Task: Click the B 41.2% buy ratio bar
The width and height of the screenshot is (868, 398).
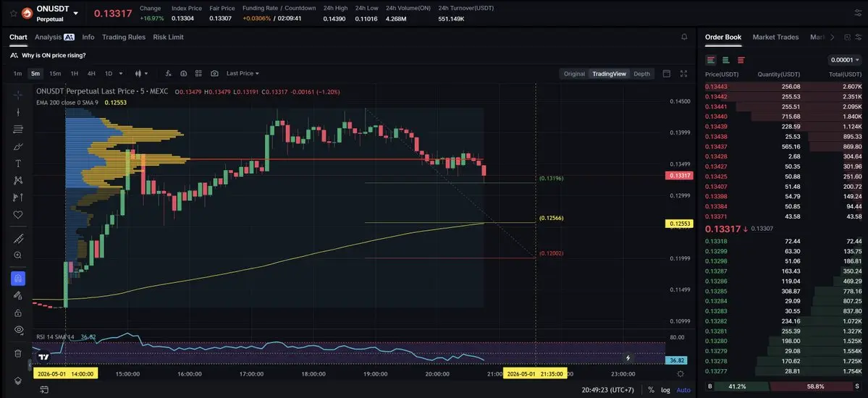Action: pyautogui.click(x=736, y=386)
